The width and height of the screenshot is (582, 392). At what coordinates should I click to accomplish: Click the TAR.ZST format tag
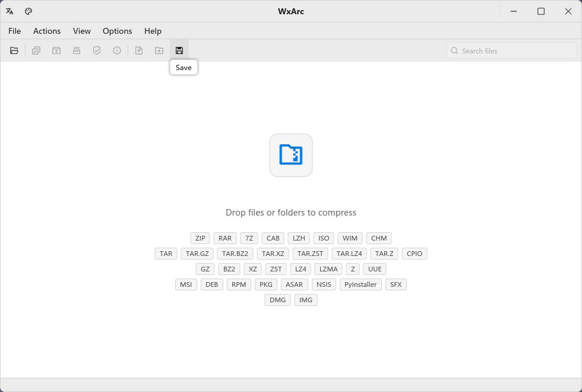[310, 254]
